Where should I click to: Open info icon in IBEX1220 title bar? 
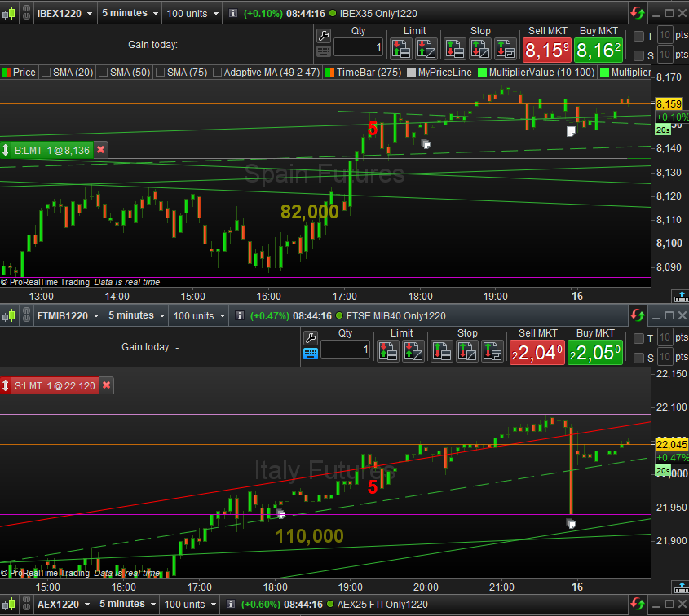click(x=233, y=13)
